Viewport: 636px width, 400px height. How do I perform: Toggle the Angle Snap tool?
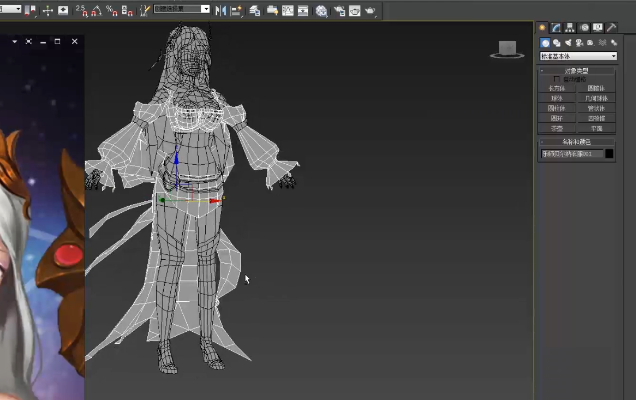(95, 10)
